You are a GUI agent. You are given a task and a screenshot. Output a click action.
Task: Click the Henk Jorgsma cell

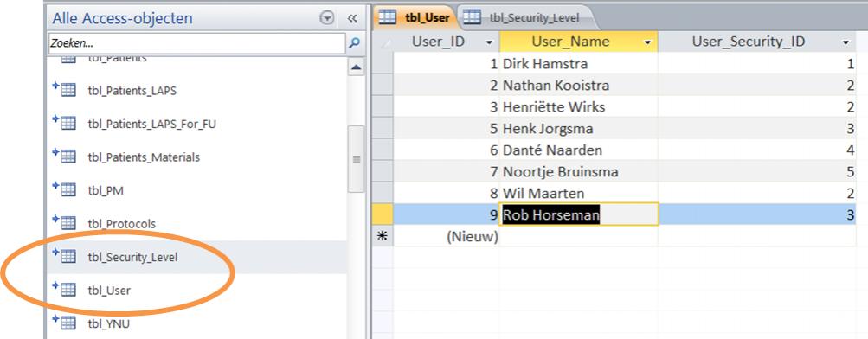(x=578, y=128)
